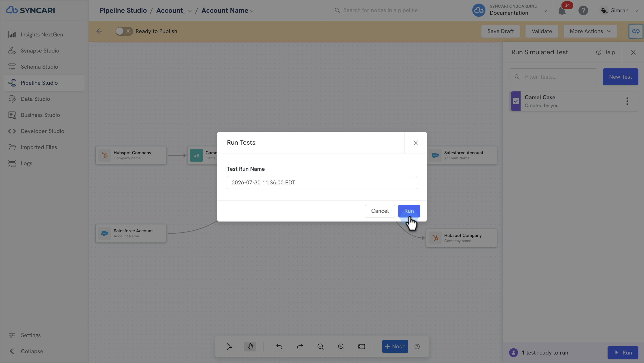Viewport: 644px width, 363px height.
Task: Select the top-left Hubspot Company node
Action: coord(131,155)
